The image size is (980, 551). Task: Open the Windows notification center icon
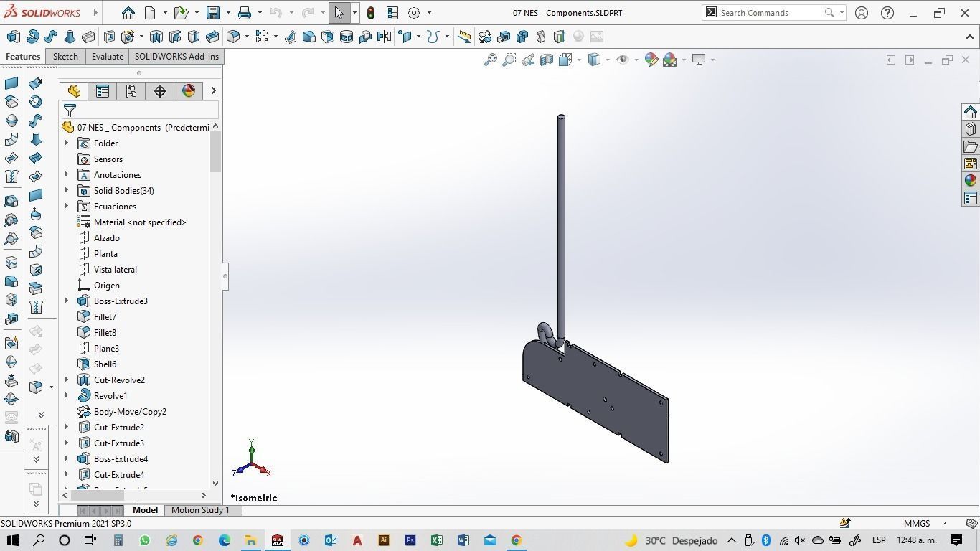click(956, 540)
